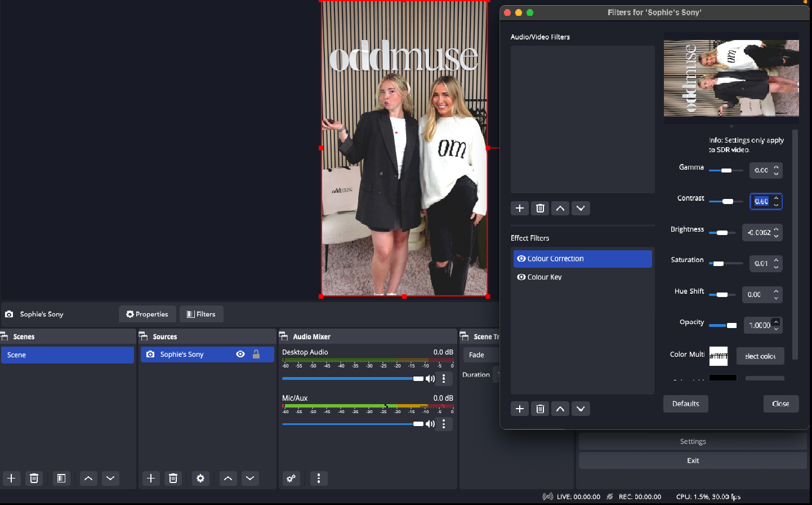Remove the selected scene
This screenshot has width=812, height=505.
(34, 479)
